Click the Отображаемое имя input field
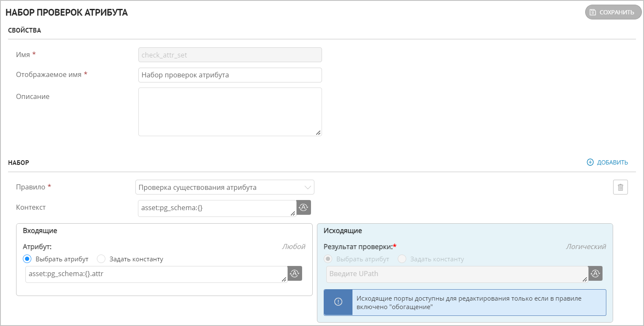The height and width of the screenshot is (326, 644). click(x=230, y=75)
